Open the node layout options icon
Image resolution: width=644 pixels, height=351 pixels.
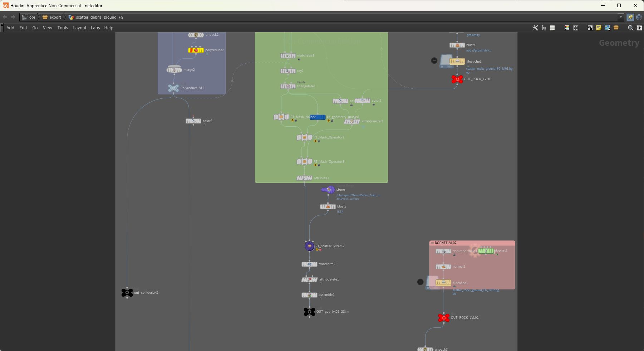576,28
